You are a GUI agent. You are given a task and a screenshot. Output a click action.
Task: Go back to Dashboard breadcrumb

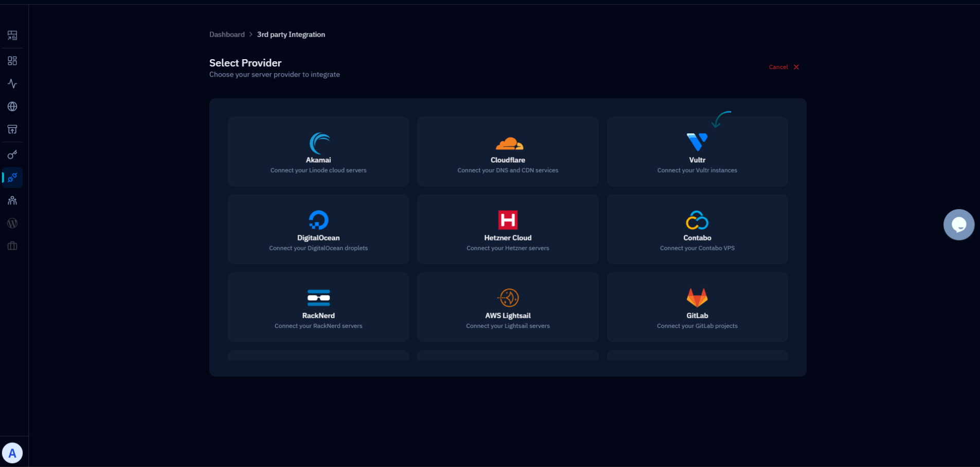(227, 34)
